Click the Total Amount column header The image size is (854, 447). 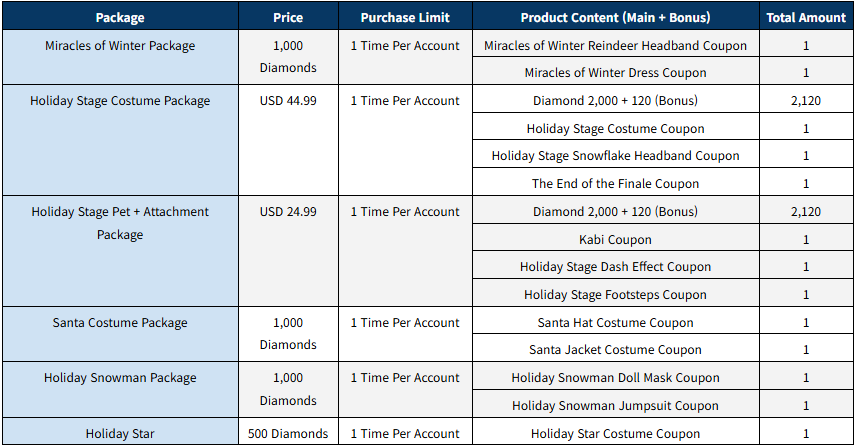[x=805, y=17]
